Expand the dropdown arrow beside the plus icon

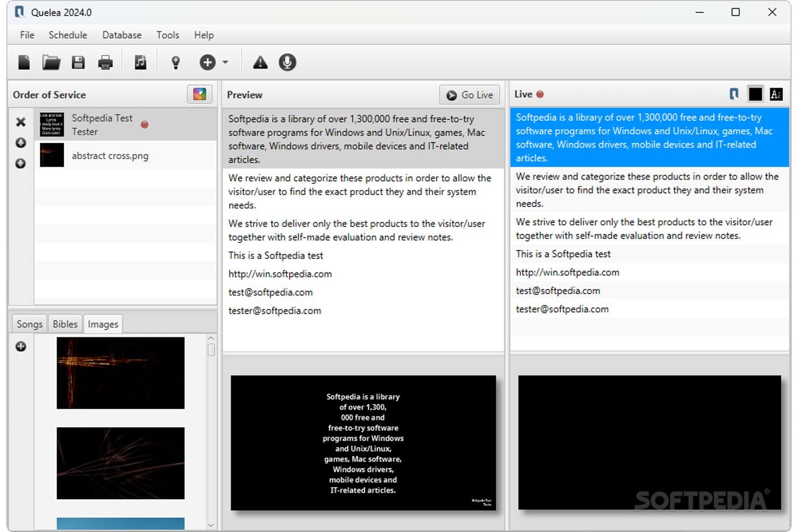225,63
